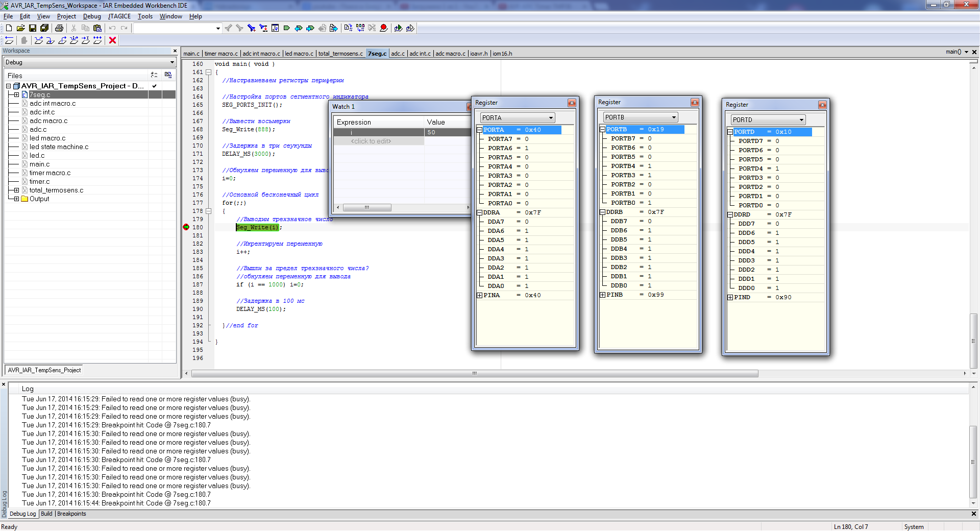Click the Go (run) debug icon
The image size is (980, 531).
[97, 40]
